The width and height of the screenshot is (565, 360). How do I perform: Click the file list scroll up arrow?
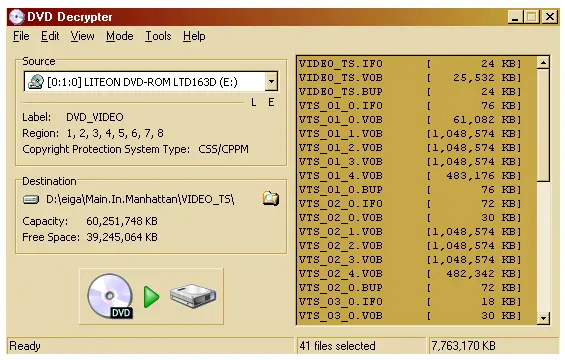[x=543, y=63]
